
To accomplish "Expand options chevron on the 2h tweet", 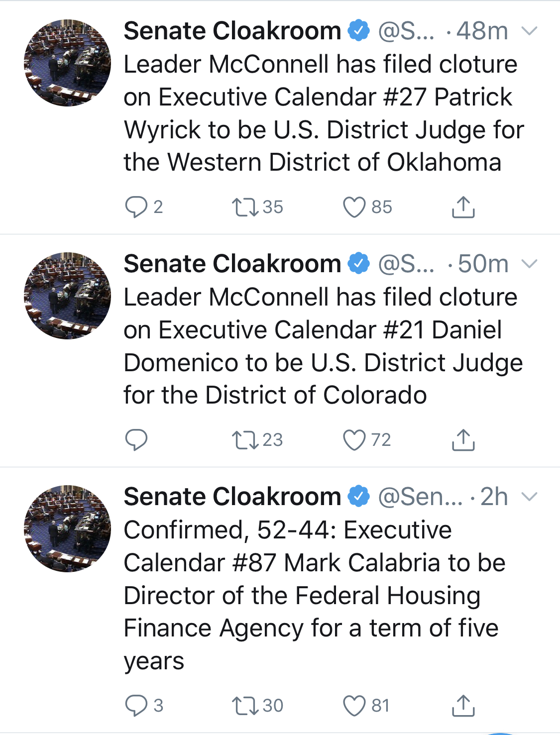I will tap(529, 496).
